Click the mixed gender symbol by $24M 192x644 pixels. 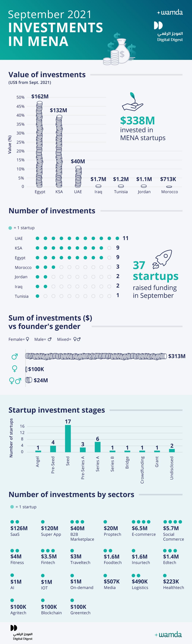[15, 381]
